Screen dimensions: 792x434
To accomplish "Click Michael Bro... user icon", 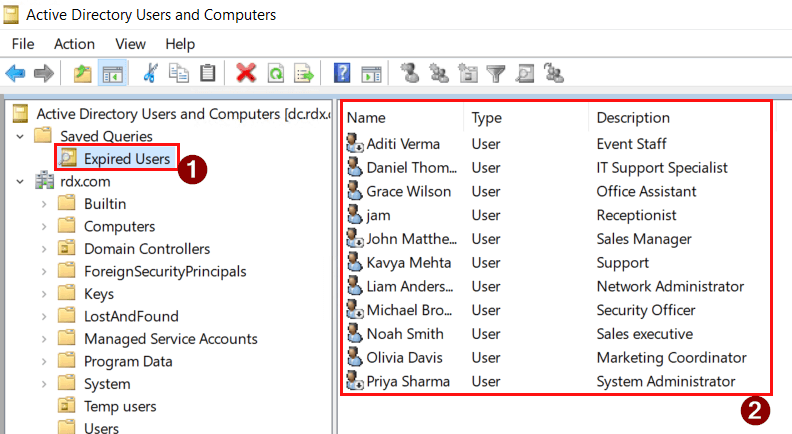I will point(355,310).
